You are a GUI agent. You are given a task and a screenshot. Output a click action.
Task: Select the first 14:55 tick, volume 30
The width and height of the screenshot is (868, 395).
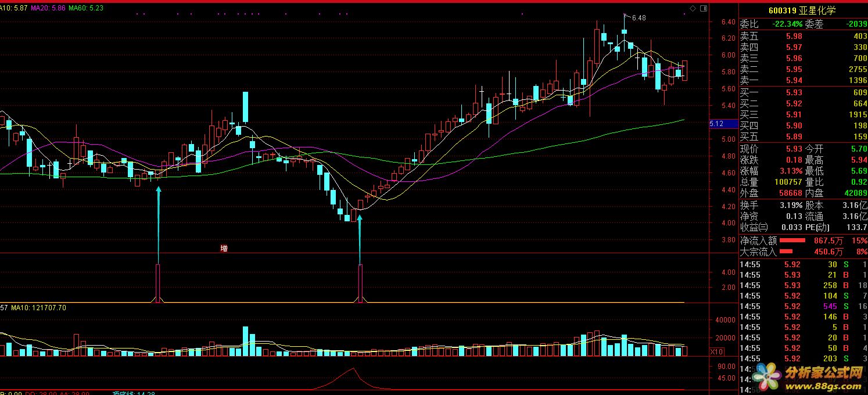(x=804, y=264)
